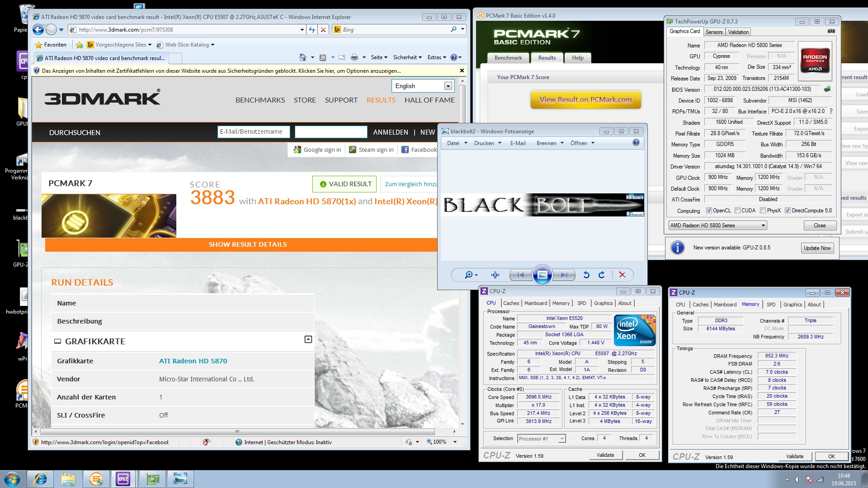Click the Fotoanzeige help icon
Image resolution: width=868 pixels, height=488 pixels.
coord(636,143)
